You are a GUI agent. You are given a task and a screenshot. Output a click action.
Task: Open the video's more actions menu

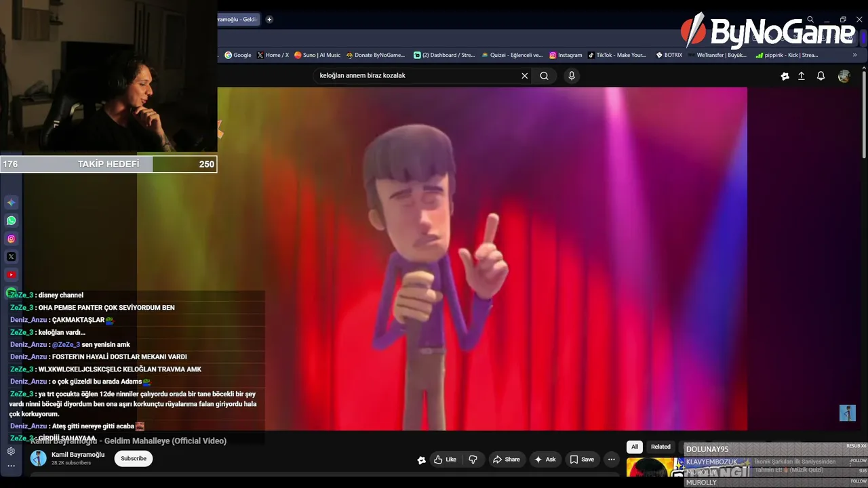(612, 460)
